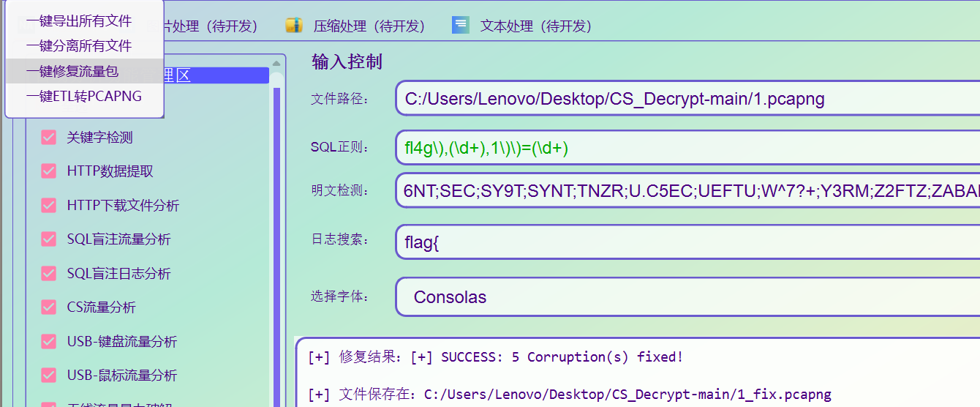Viewport: 980px width, 407px height.
Task: Uncheck the 关键字检测 checkbox
Action: tap(49, 137)
